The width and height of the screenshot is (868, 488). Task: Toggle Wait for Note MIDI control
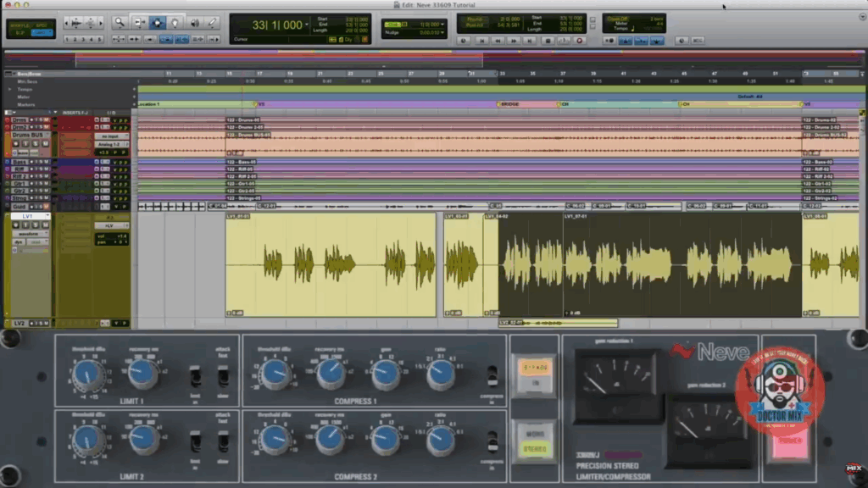tap(609, 41)
